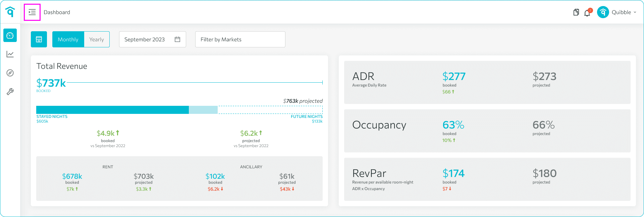Click the $180 RevPar projected value

[x=544, y=173]
